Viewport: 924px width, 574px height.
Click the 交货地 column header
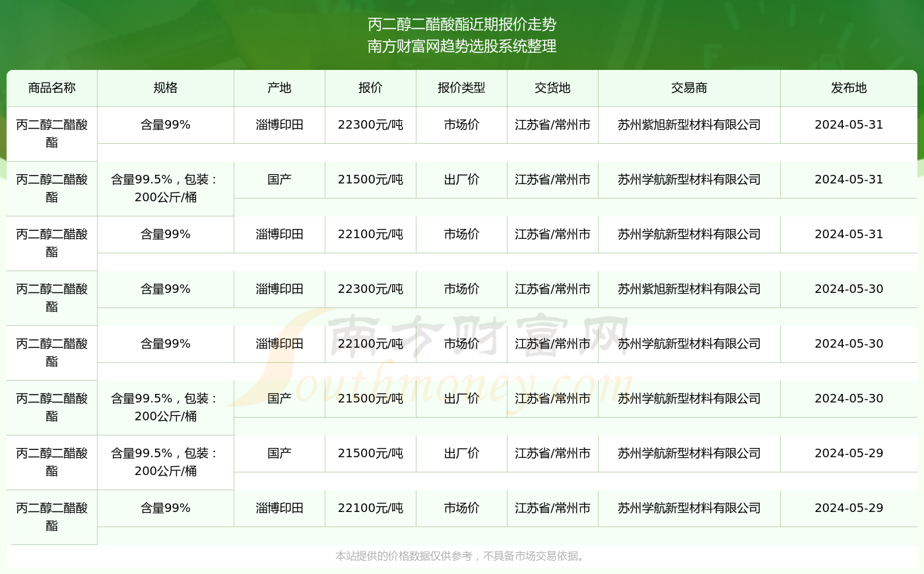[x=552, y=88]
